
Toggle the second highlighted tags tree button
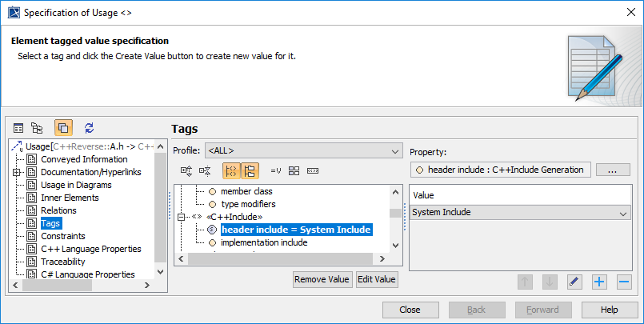(250, 170)
